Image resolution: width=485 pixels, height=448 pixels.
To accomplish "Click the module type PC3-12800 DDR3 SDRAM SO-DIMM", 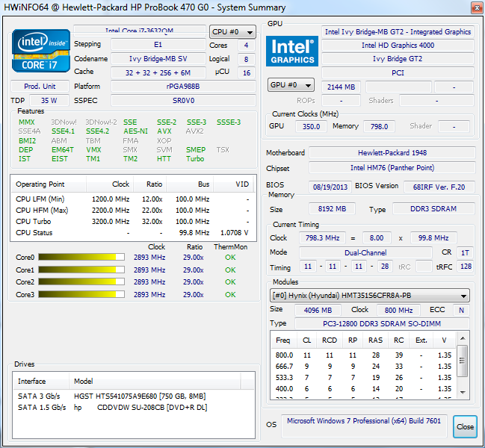I will [382, 323].
